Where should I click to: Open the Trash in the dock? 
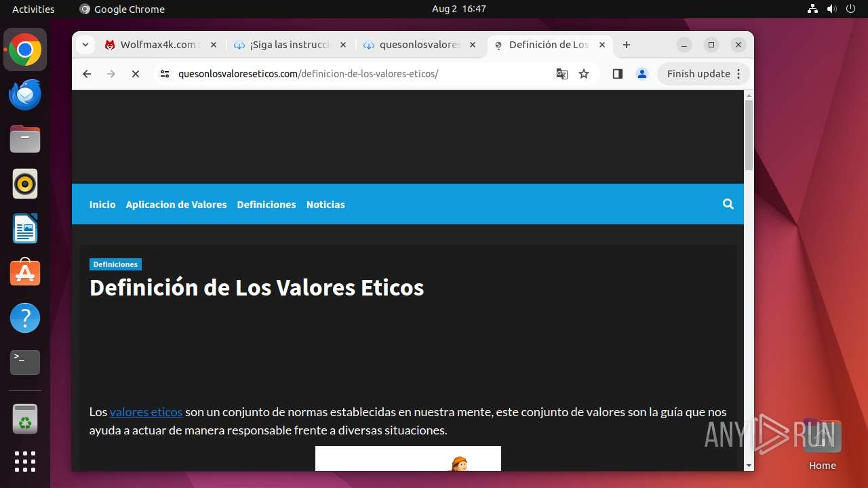point(25,420)
